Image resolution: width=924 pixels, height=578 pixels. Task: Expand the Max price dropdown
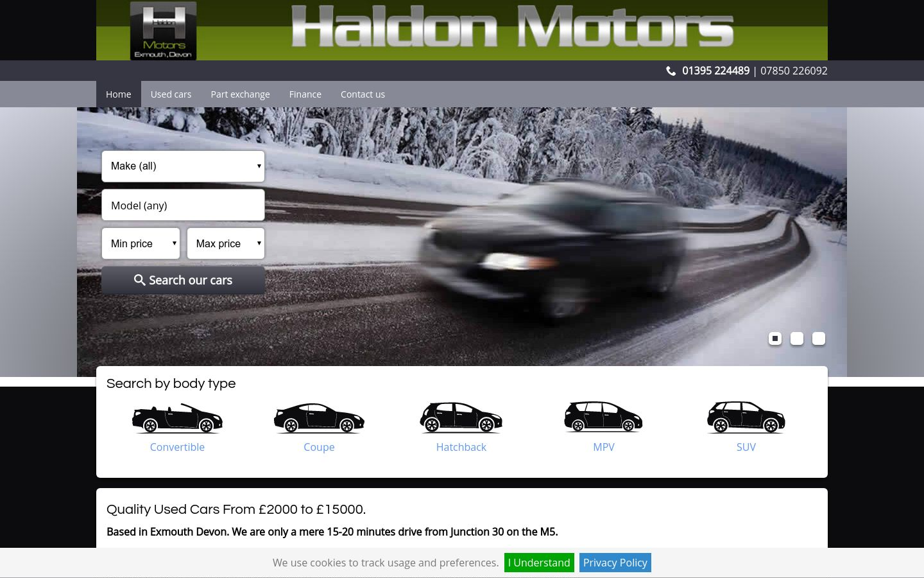coord(226,243)
